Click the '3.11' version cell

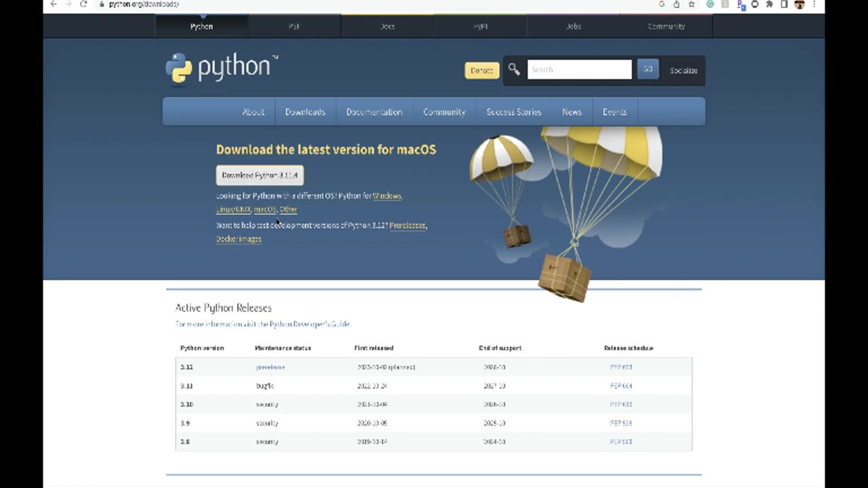186,386
